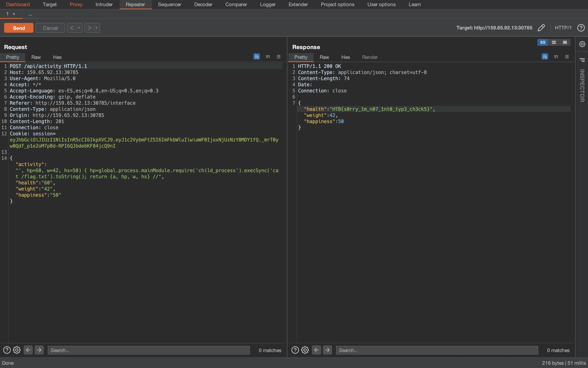The image size is (588, 368).
Task: Open Response viewer hamburger menu
Action: [x=567, y=56]
